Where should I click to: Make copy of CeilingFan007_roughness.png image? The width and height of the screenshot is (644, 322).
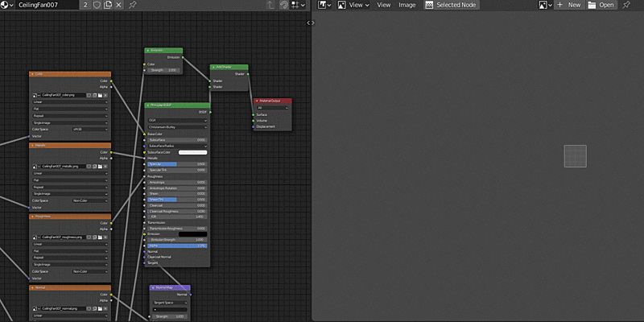94,237
